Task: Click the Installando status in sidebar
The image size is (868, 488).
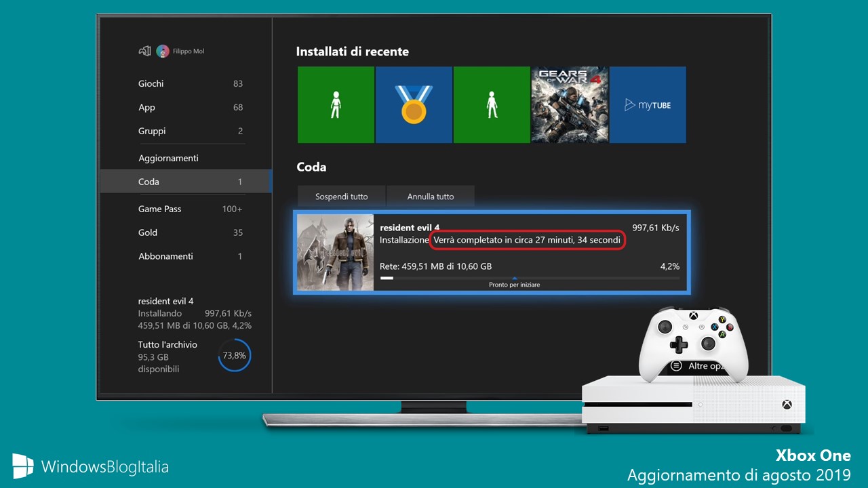Action: 160,313
